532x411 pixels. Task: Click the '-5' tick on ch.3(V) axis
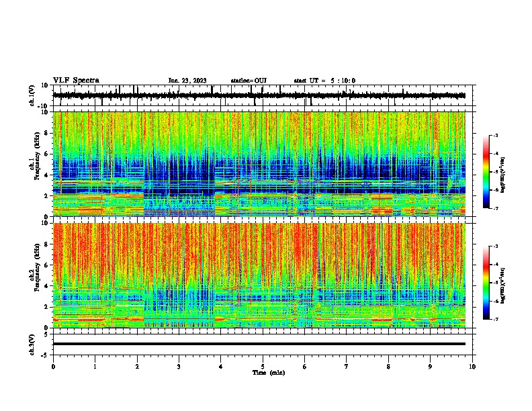(x=45, y=355)
